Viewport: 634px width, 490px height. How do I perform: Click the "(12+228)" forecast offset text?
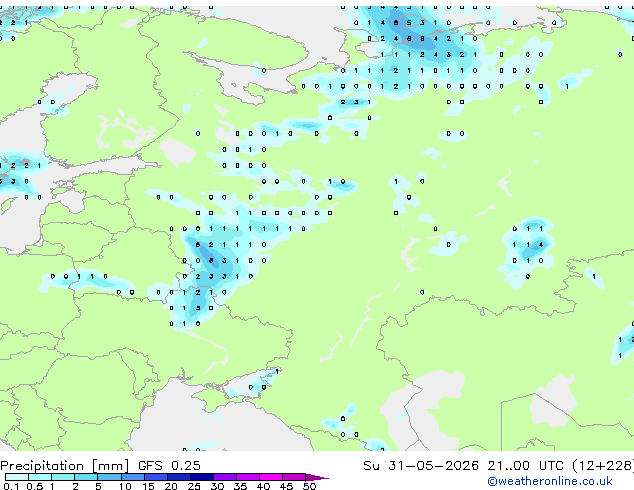point(603,466)
